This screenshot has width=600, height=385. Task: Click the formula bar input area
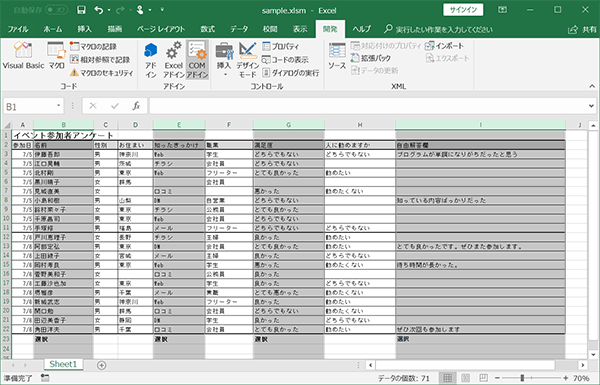[x=368, y=106]
